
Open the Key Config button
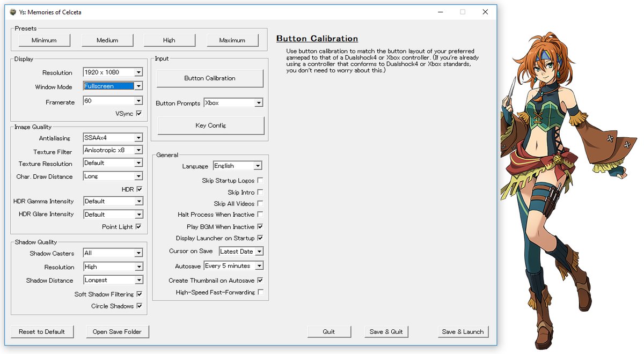click(211, 126)
